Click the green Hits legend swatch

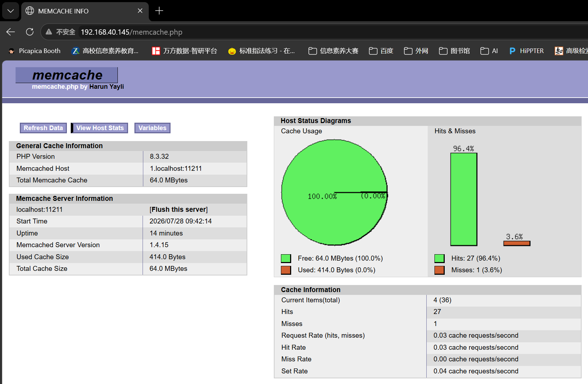click(439, 258)
